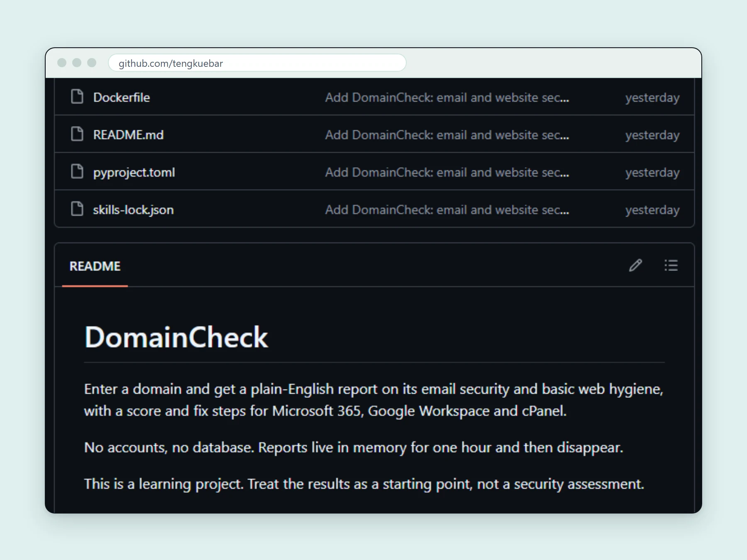
Task: Open the Dockerfile file link
Action: [122, 97]
